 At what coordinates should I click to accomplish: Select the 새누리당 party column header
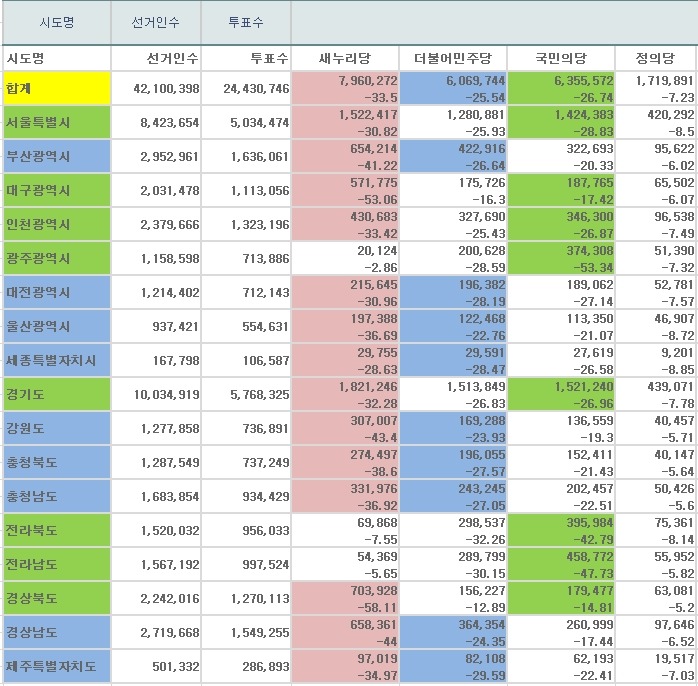click(345, 58)
